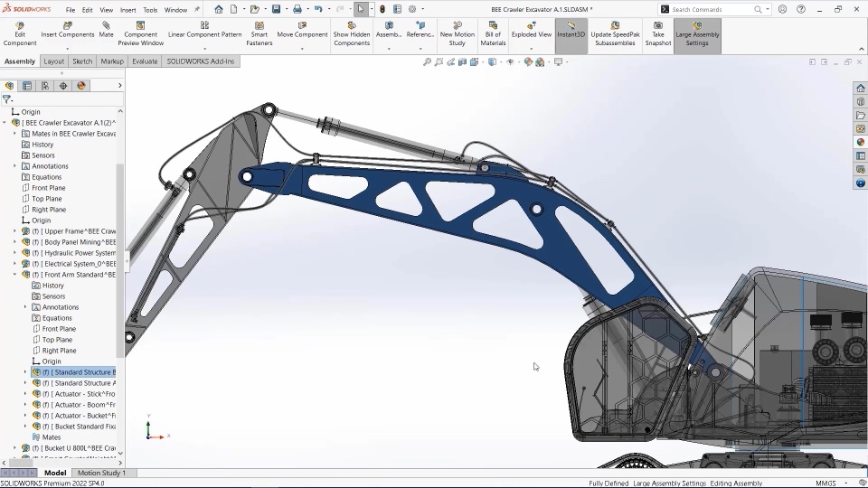Switch to Motion Study 1 tab
The height and width of the screenshot is (488, 868).
101,473
